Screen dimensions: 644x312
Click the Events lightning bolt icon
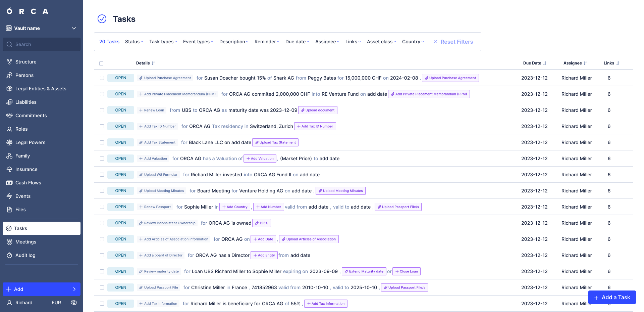[9, 196]
